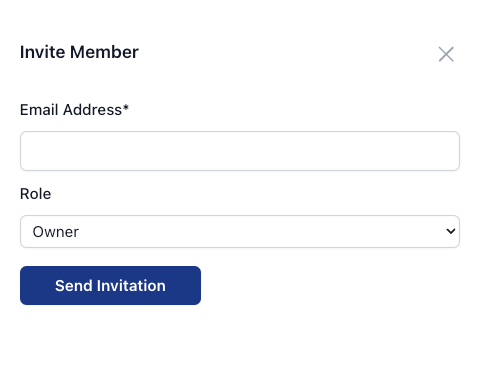Send the invitation
This screenshot has width=479, height=373.
110,285
